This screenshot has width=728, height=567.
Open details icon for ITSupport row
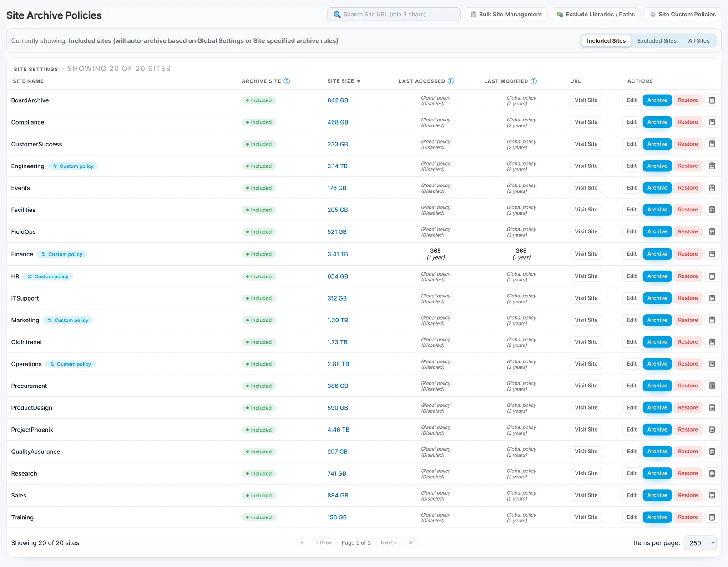click(712, 298)
